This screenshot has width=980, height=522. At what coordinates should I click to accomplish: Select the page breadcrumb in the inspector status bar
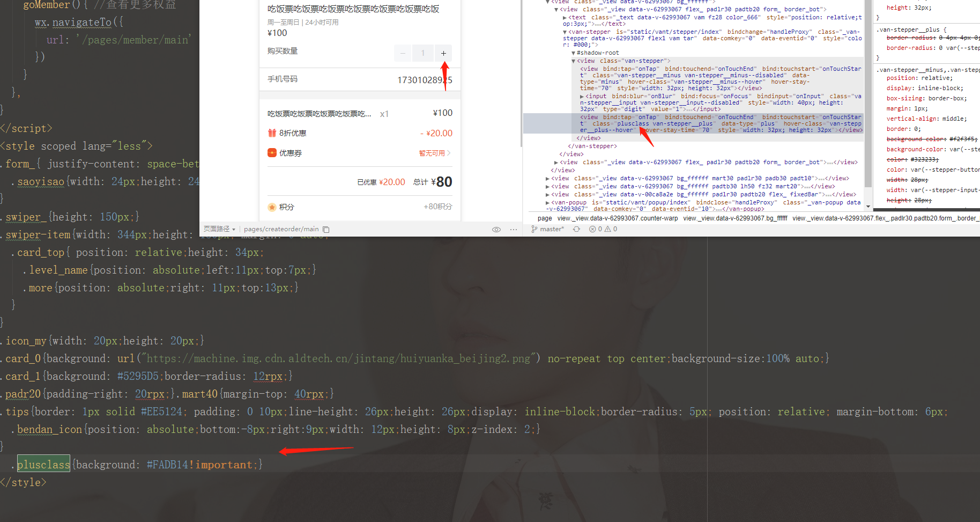coord(545,218)
